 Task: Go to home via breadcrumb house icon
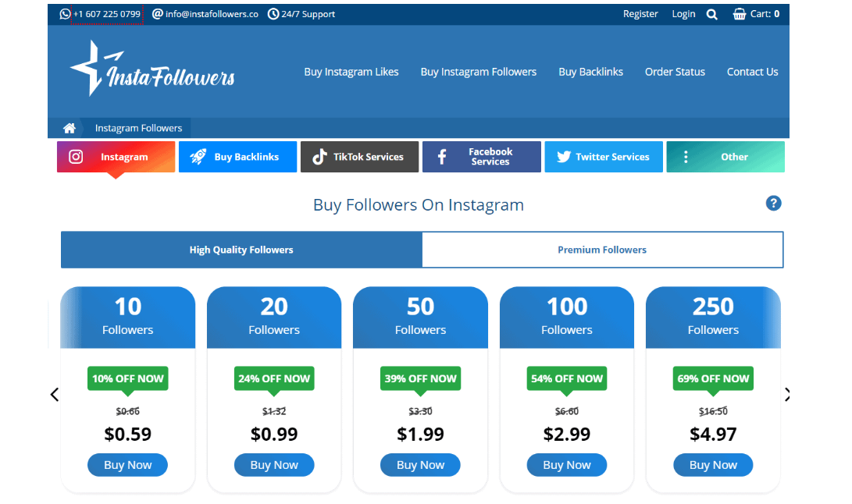click(x=70, y=128)
